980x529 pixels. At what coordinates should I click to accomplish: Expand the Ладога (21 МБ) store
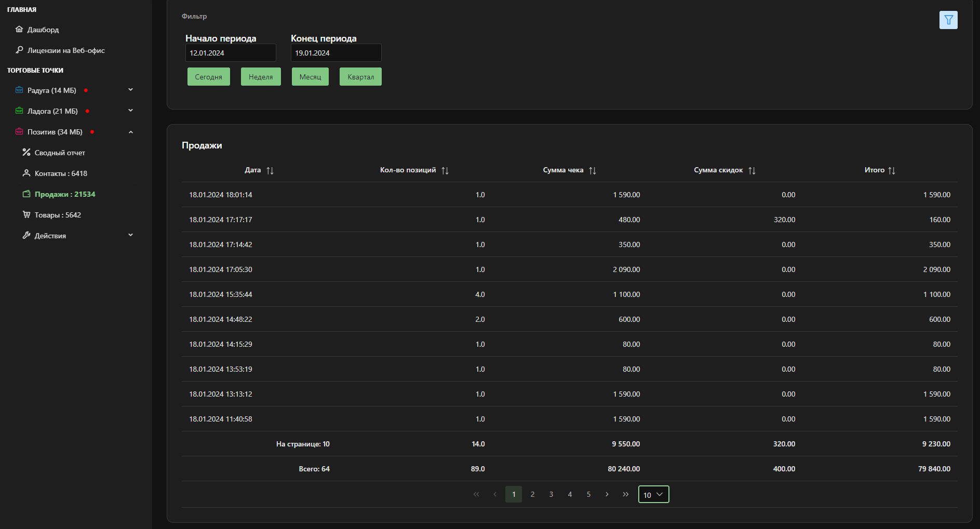[130, 111]
